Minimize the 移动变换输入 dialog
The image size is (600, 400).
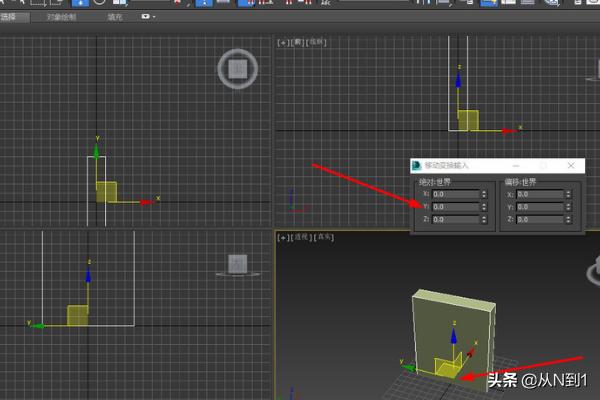click(516, 165)
